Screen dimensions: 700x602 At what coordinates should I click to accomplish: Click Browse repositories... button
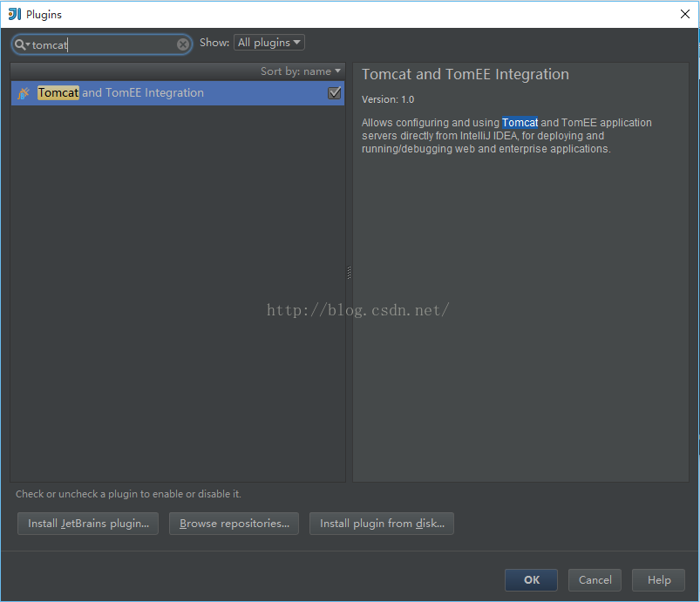[234, 524]
